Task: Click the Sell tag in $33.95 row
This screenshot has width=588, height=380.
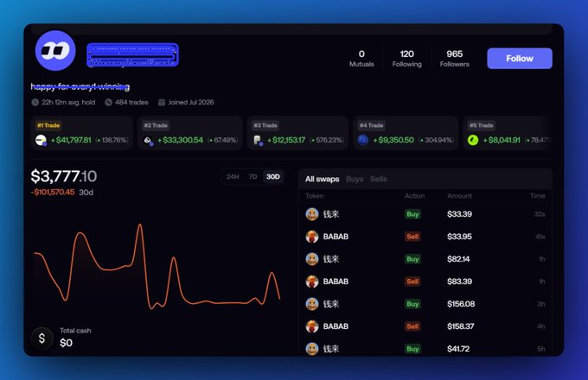Action: [x=412, y=237]
